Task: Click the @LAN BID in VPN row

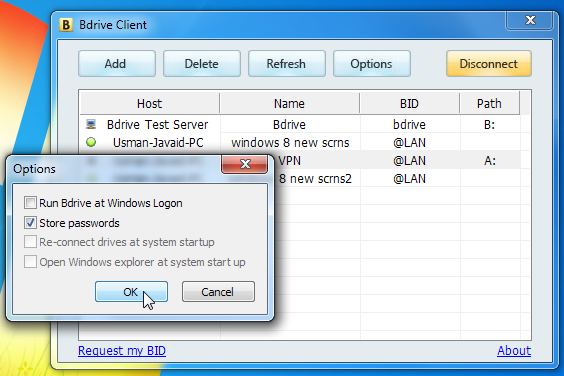Action: [409, 160]
